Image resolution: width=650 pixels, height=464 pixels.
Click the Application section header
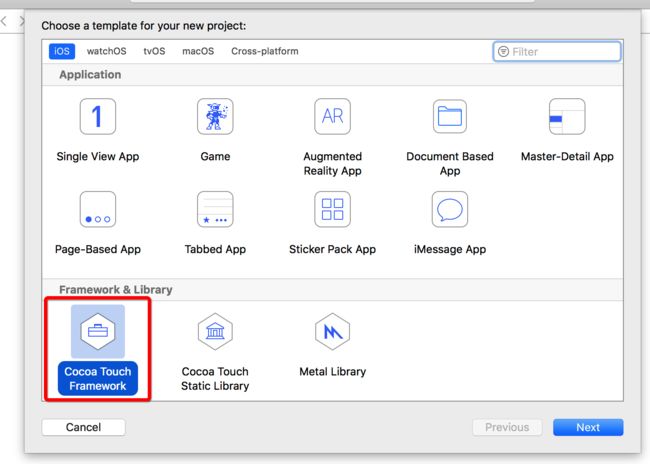pos(90,75)
